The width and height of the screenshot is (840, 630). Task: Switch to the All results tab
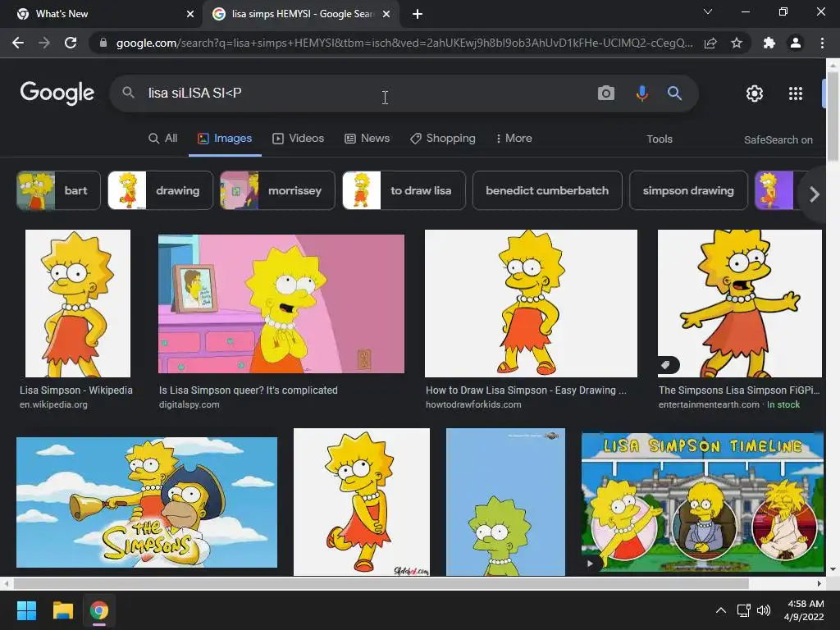163,138
